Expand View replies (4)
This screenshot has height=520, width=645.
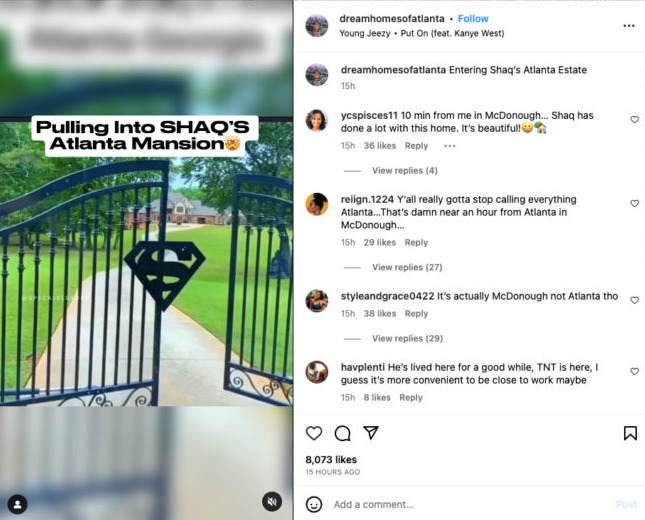click(x=405, y=171)
